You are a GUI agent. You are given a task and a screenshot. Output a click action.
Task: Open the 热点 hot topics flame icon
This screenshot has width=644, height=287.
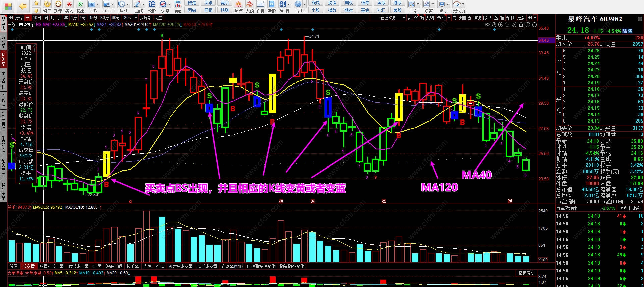coord(238,4)
